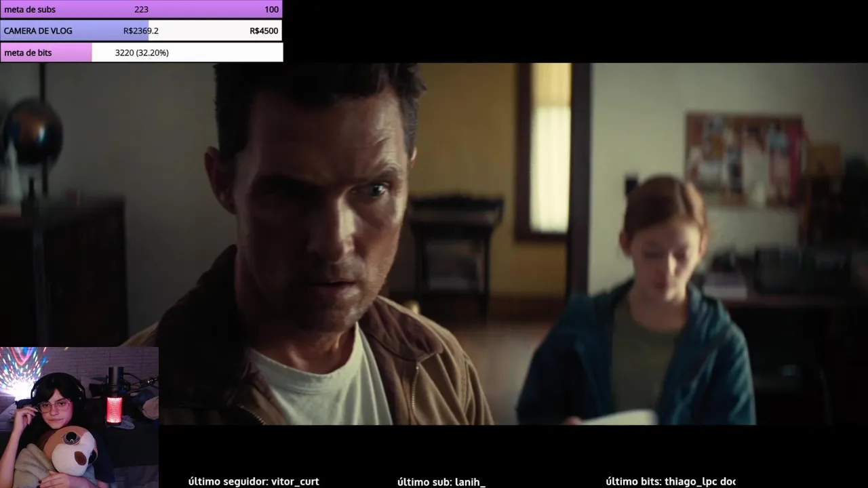Click último seguidor: vitor_curt text
This screenshot has width=868, height=488.
(254, 481)
